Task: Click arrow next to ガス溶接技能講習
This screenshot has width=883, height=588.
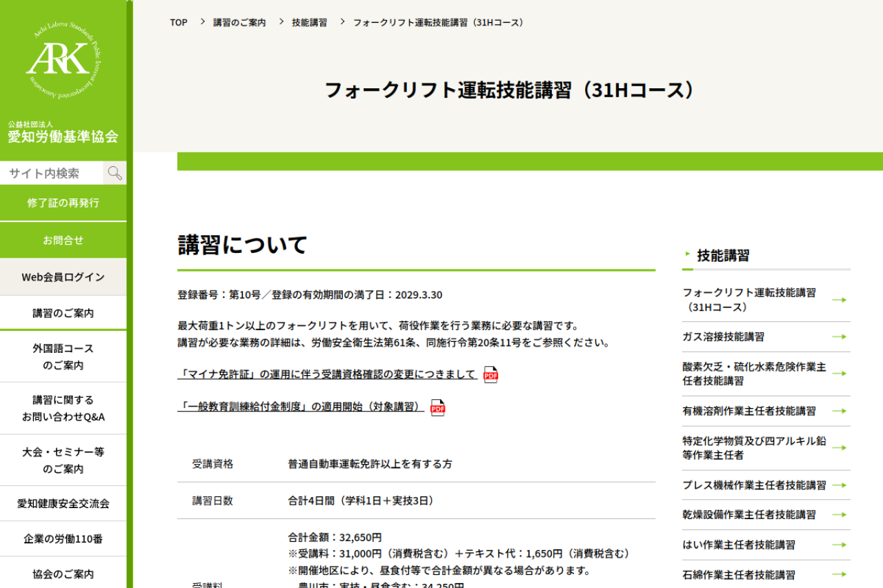Action: pyautogui.click(x=839, y=337)
